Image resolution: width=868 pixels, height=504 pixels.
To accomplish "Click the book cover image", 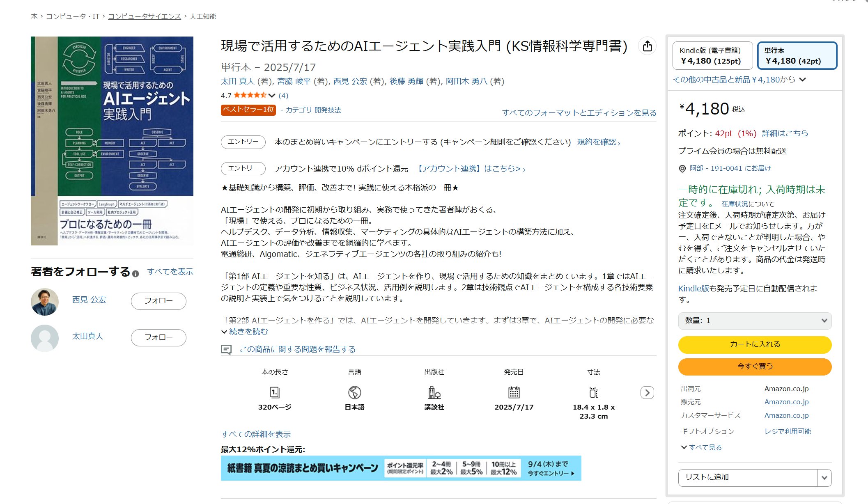I will pyautogui.click(x=112, y=141).
